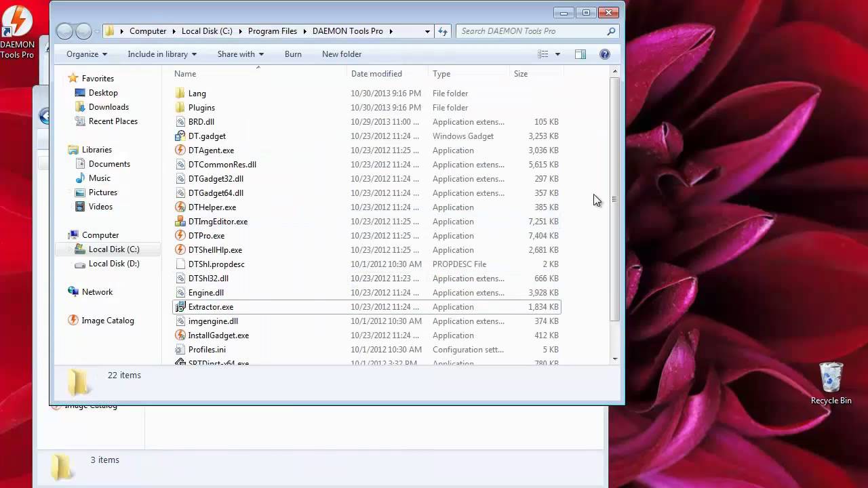Select the DTAgent.exe application icon
The height and width of the screenshot is (488, 868).
[180, 150]
